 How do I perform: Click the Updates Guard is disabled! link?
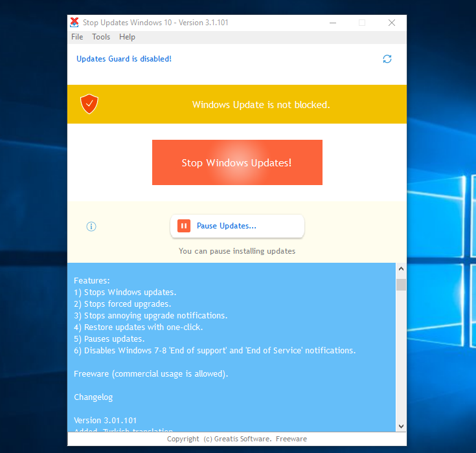point(124,59)
